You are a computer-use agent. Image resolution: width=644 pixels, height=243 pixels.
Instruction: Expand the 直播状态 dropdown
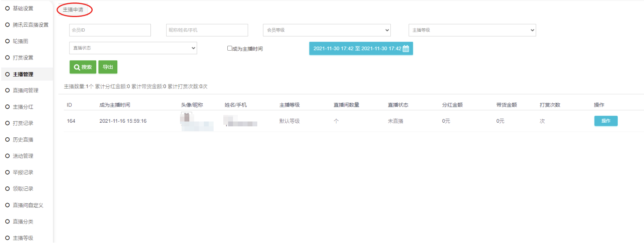pyautogui.click(x=133, y=48)
